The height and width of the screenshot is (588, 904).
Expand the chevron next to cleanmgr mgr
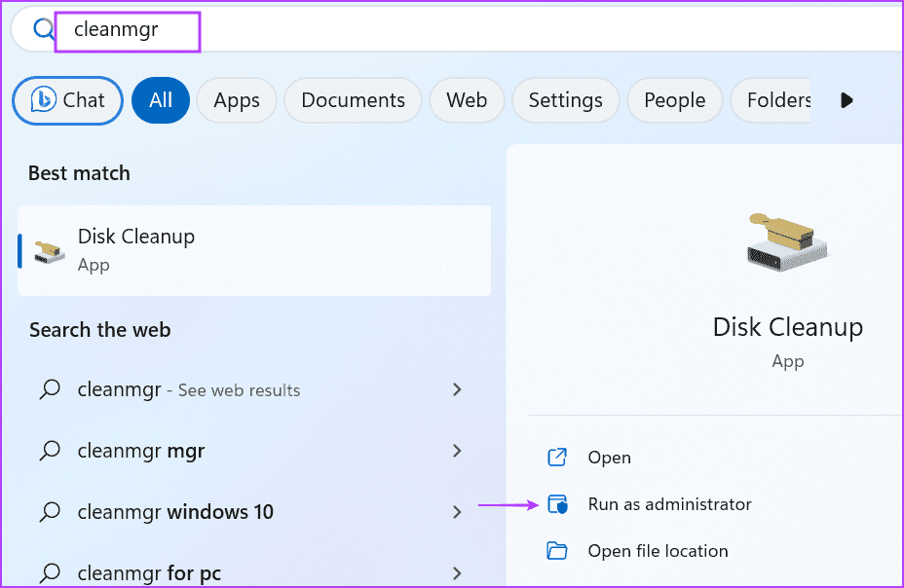457,451
